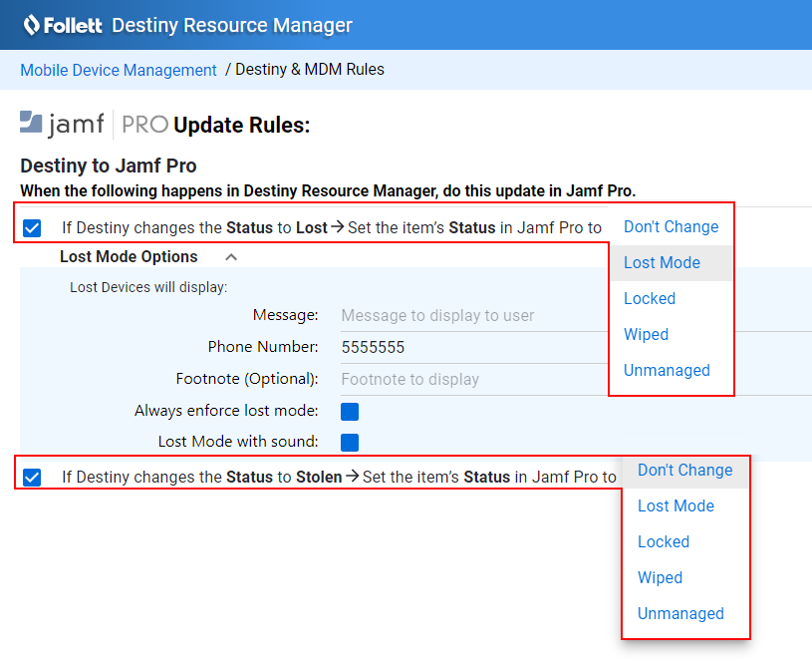The width and height of the screenshot is (812, 668).
Task: Select Lost Mode in Lost status dropdown
Action: click(672, 263)
